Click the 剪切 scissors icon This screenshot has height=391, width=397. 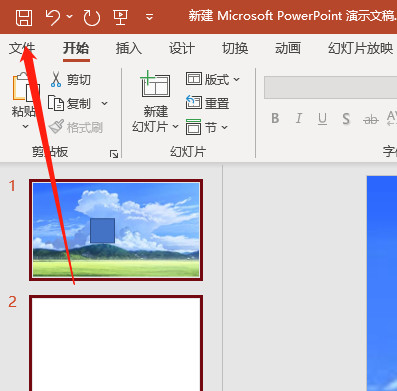click(56, 79)
